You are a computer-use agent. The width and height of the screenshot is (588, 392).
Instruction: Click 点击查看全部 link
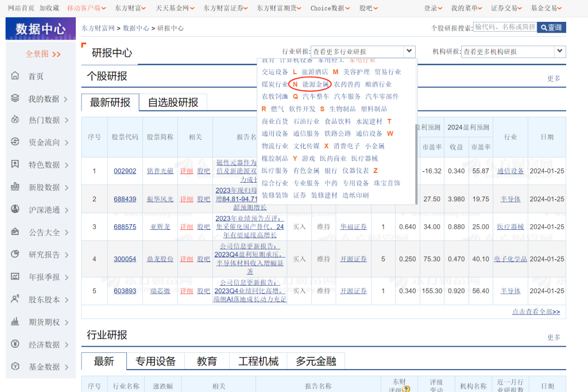click(536, 312)
